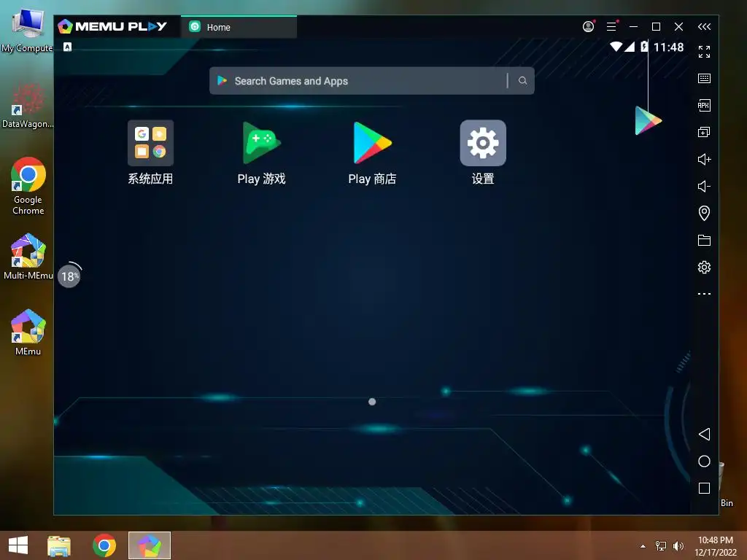The height and width of the screenshot is (560, 747).
Task: Tap the Android home circle button
Action: pos(704,461)
